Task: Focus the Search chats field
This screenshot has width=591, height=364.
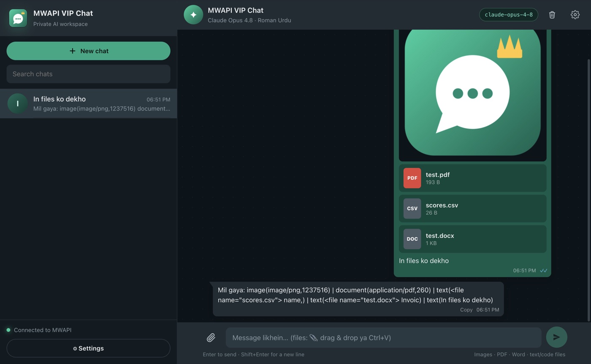Action: (88, 74)
